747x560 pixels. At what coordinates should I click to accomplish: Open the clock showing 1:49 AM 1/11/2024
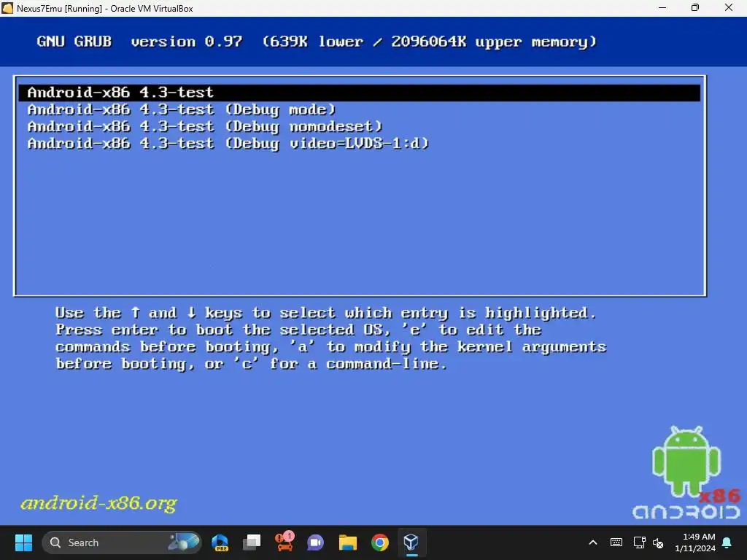[694, 542]
